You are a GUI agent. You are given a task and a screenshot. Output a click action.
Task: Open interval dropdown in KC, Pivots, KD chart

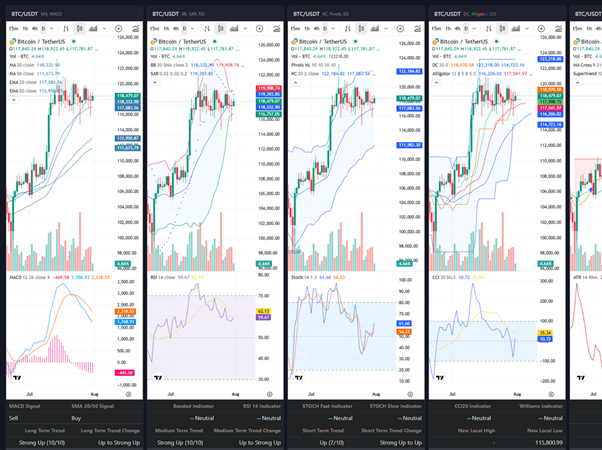tap(333, 28)
